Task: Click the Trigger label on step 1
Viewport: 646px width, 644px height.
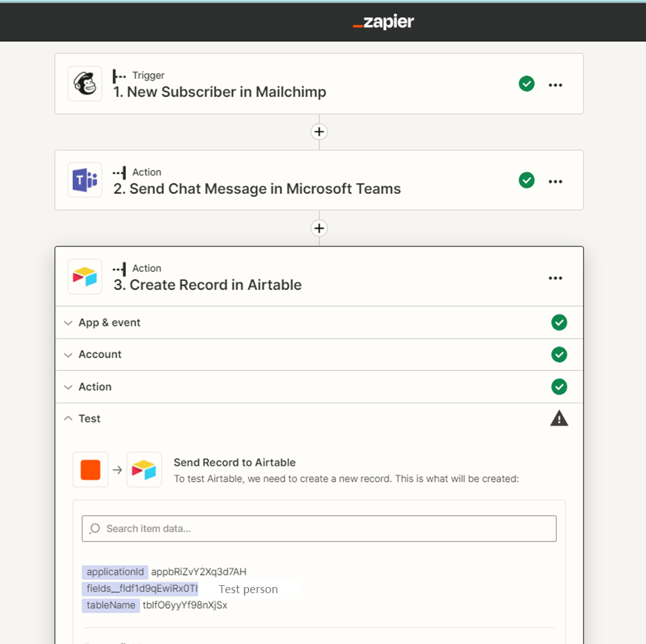Action: coord(148,75)
